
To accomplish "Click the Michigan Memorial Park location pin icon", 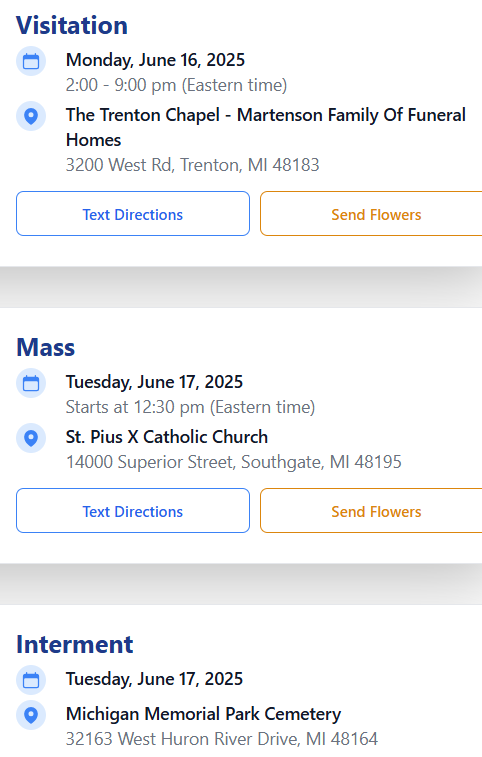I will click(x=31, y=715).
